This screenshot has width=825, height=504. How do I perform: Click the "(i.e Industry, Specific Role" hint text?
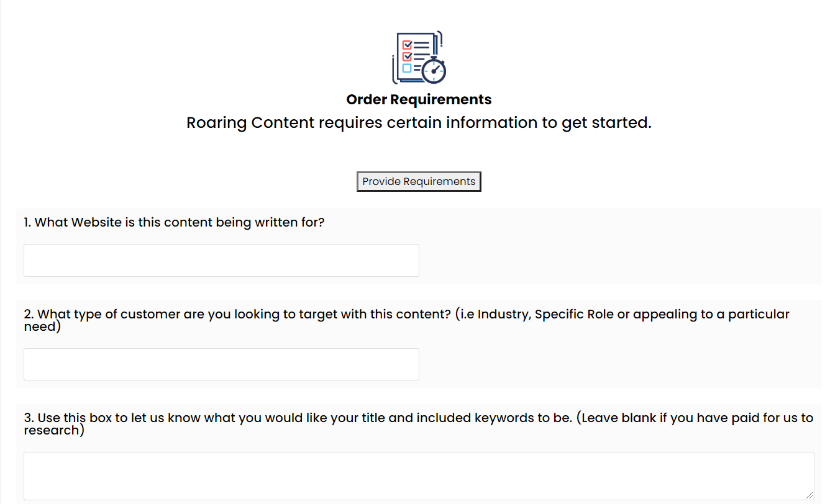[547, 314]
